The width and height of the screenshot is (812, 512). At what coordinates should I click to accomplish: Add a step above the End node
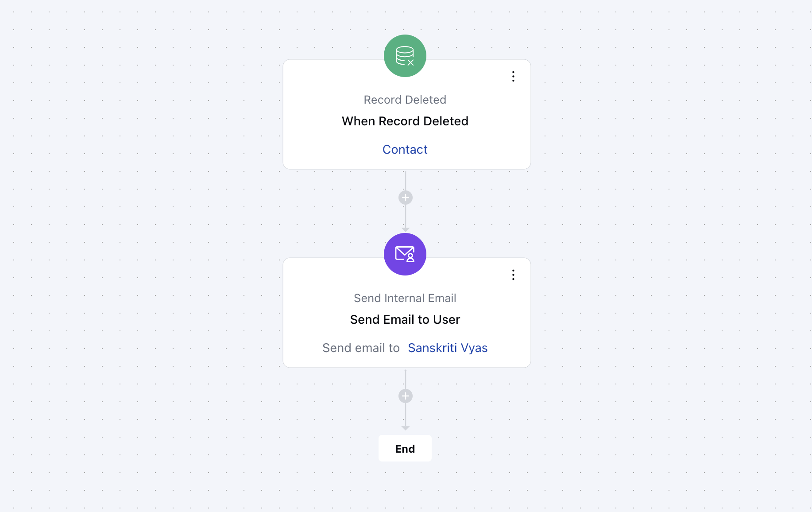click(405, 396)
